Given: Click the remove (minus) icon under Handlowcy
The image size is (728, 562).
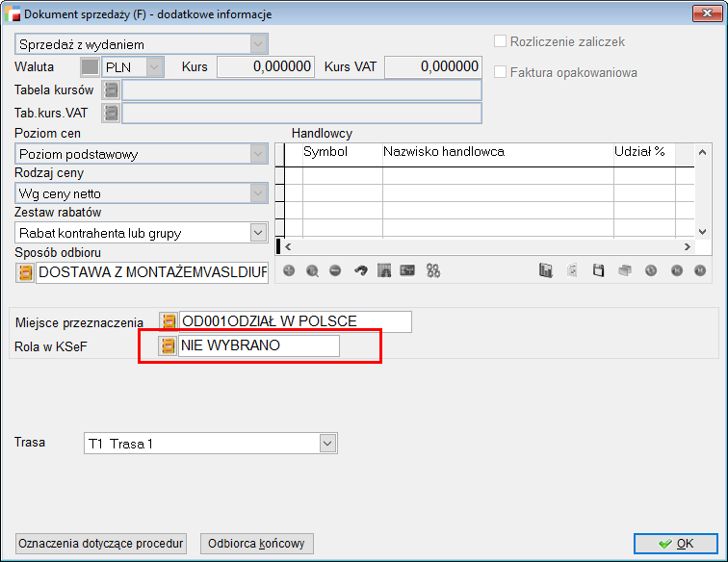Looking at the screenshot, I should point(335,271).
